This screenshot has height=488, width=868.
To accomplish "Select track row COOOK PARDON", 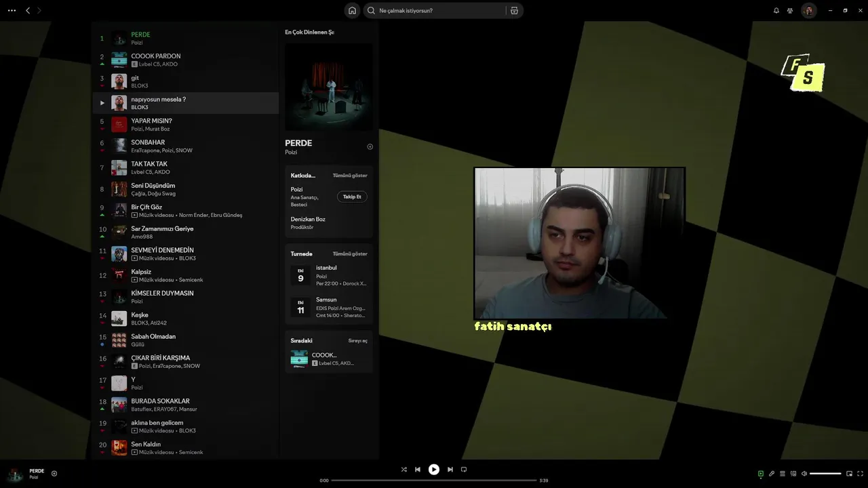I will pos(185,60).
